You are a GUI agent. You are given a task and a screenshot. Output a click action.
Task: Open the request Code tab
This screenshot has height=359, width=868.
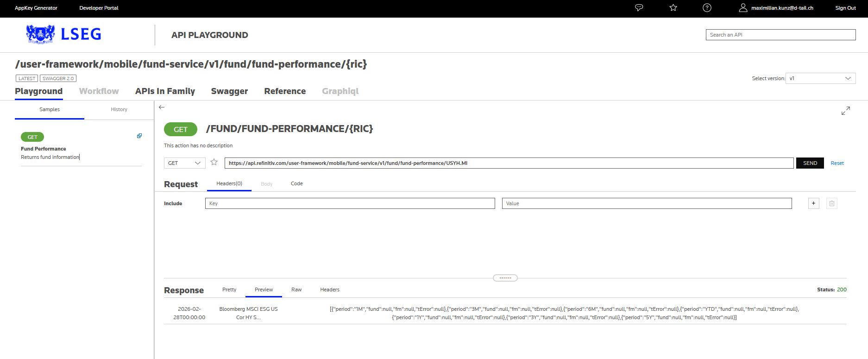pyautogui.click(x=296, y=183)
